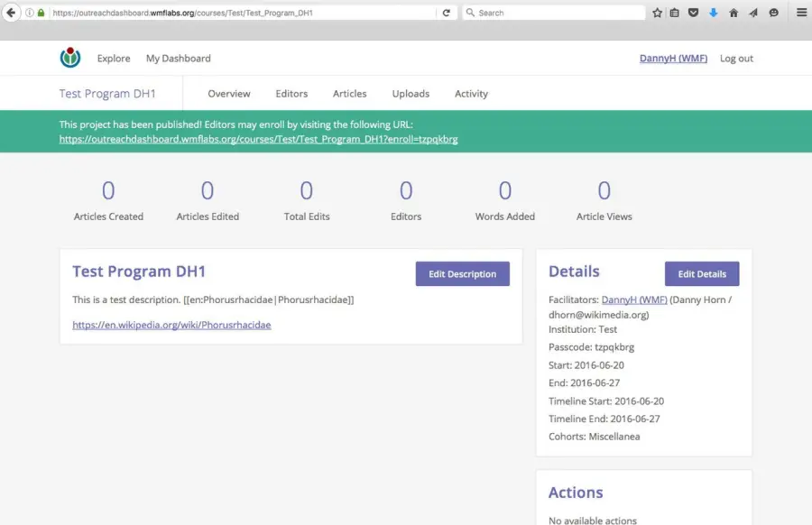Open site information via the circled i icon
812x525 pixels.
pyautogui.click(x=30, y=13)
